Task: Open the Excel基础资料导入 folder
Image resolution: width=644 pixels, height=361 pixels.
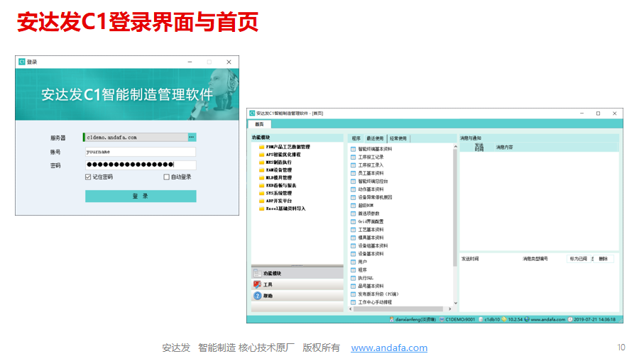Action: click(x=282, y=209)
